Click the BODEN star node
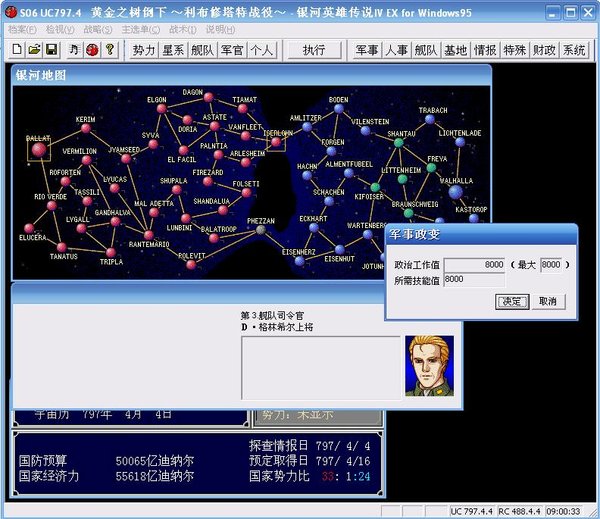Image resolution: width=600 pixels, height=519 pixels. [339, 109]
